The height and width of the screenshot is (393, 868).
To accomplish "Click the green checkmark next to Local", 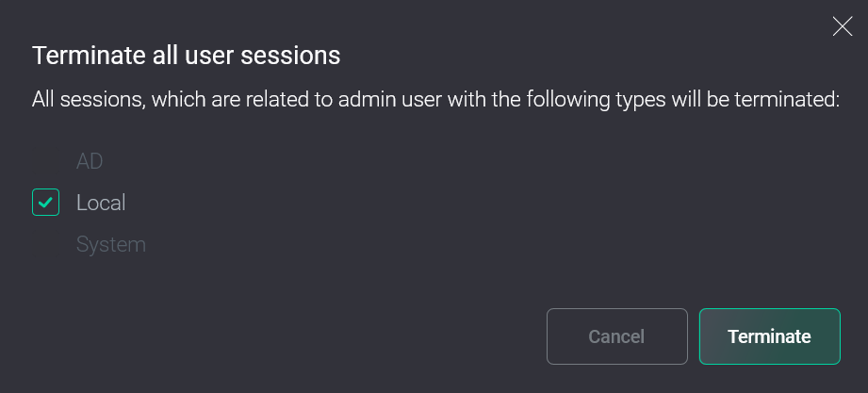I will pos(45,203).
